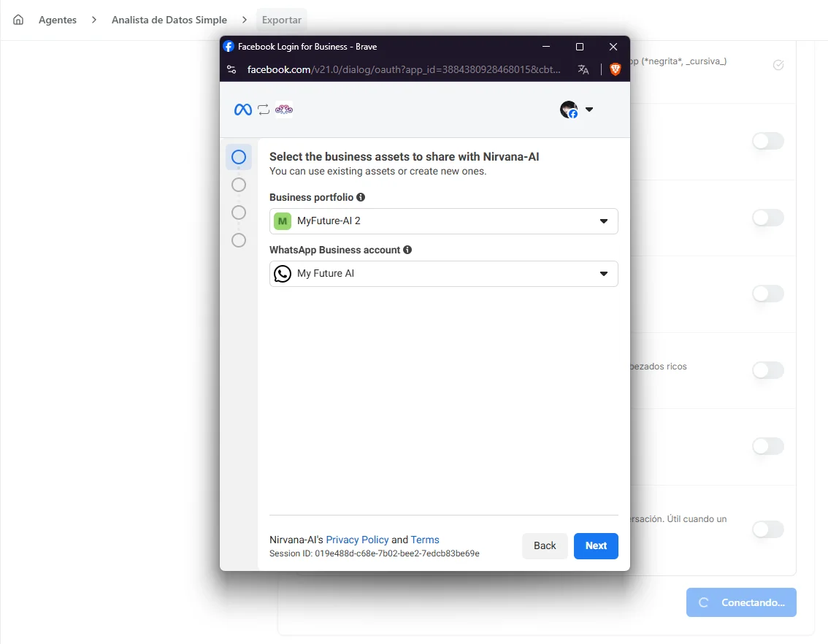Close the Facebook Login popup window
The height and width of the screenshot is (644, 828).
[613, 47]
